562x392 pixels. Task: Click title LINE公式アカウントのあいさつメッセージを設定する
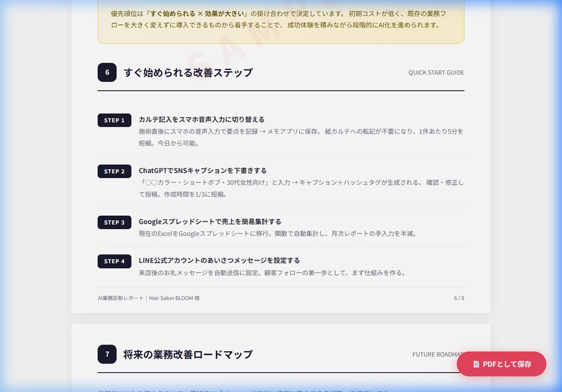(x=219, y=260)
